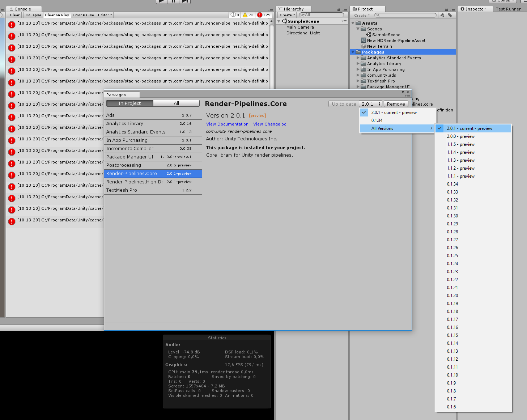Click Search by Type icon in Project
The height and width of the screenshot is (420, 527).
pos(442,15)
